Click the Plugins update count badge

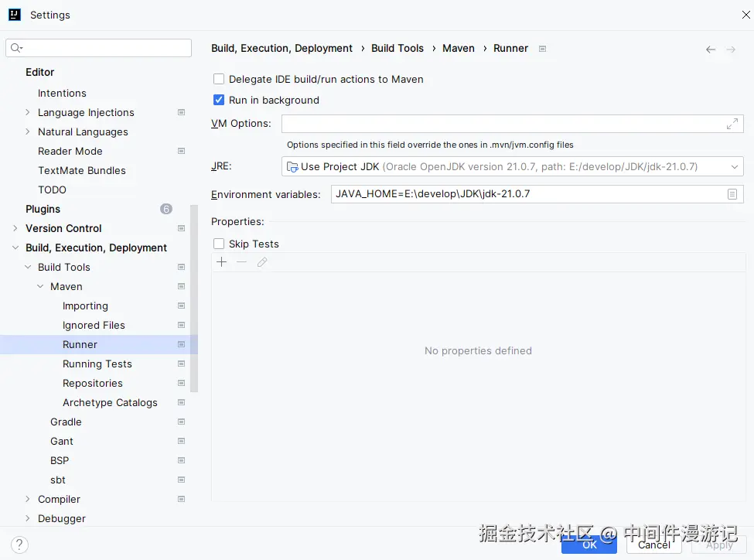point(166,209)
